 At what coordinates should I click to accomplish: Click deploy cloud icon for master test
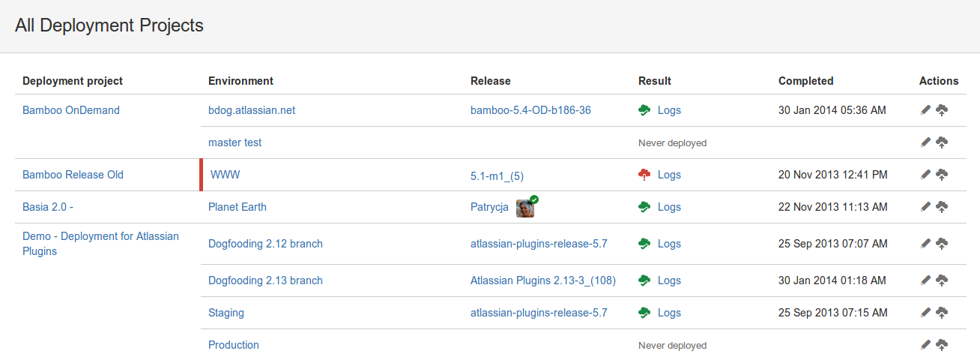942,142
